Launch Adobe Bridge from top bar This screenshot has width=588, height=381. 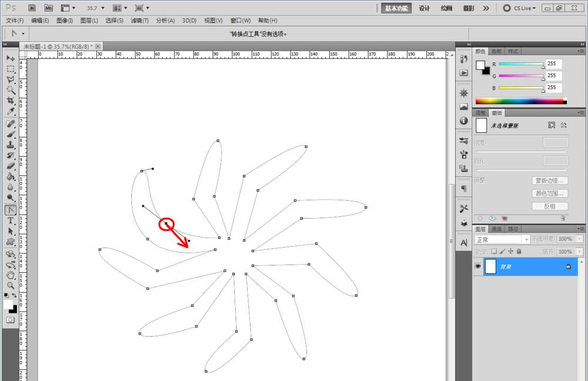pyautogui.click(x=32, y=8)
